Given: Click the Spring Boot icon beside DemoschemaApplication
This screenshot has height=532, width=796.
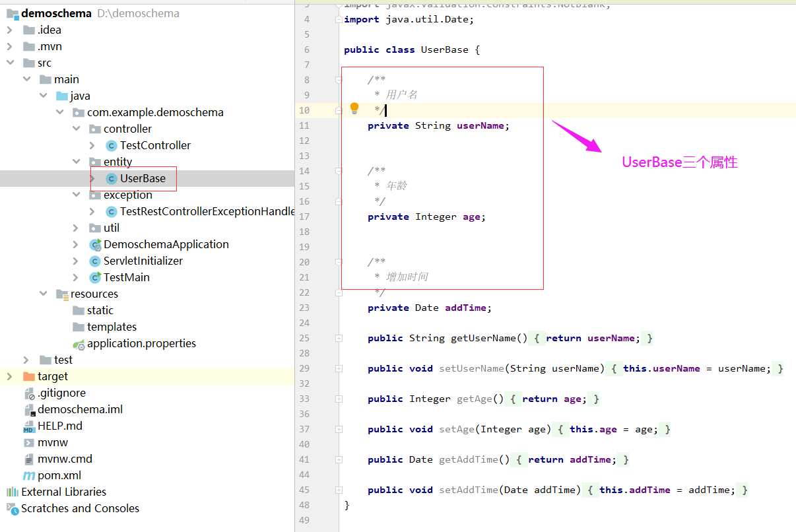Looking at the screenshot, I should [95, 244].
